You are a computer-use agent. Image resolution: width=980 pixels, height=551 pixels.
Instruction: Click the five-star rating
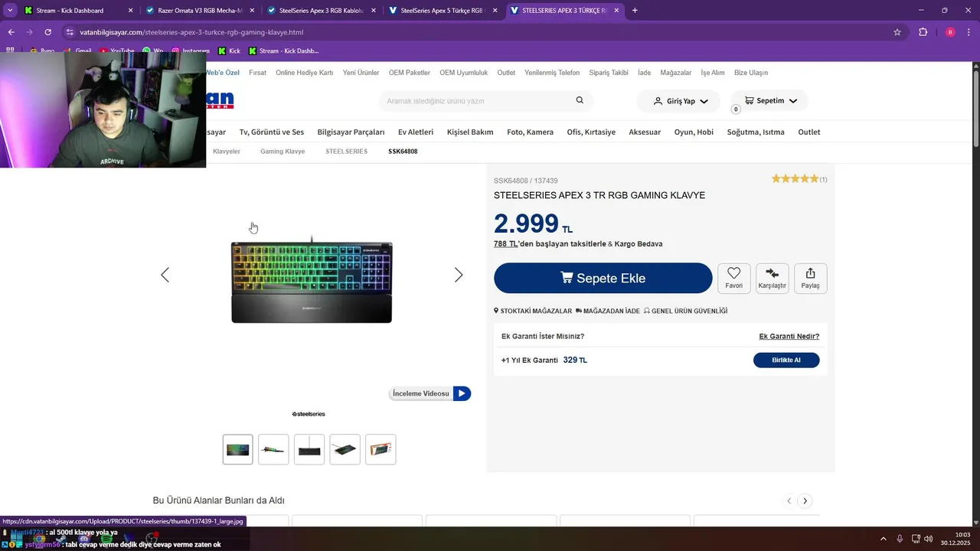[795, 179]
